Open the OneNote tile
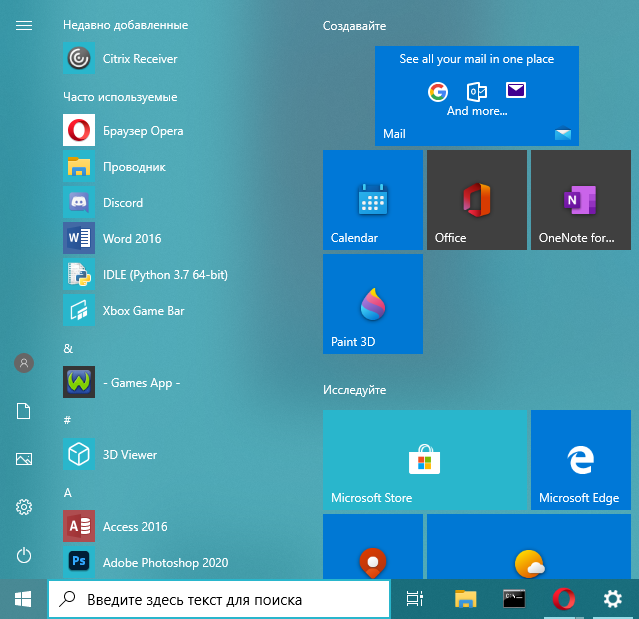 pos(581,200)
